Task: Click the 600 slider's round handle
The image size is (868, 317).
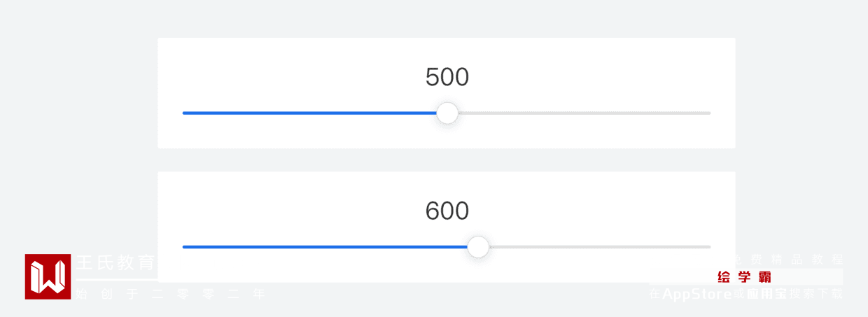Action: 478,246
